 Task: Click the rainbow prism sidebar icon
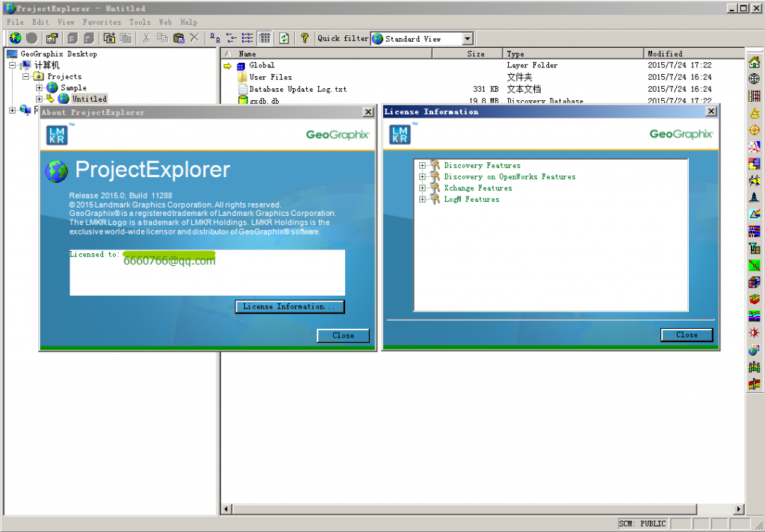[x=755, y=214]
